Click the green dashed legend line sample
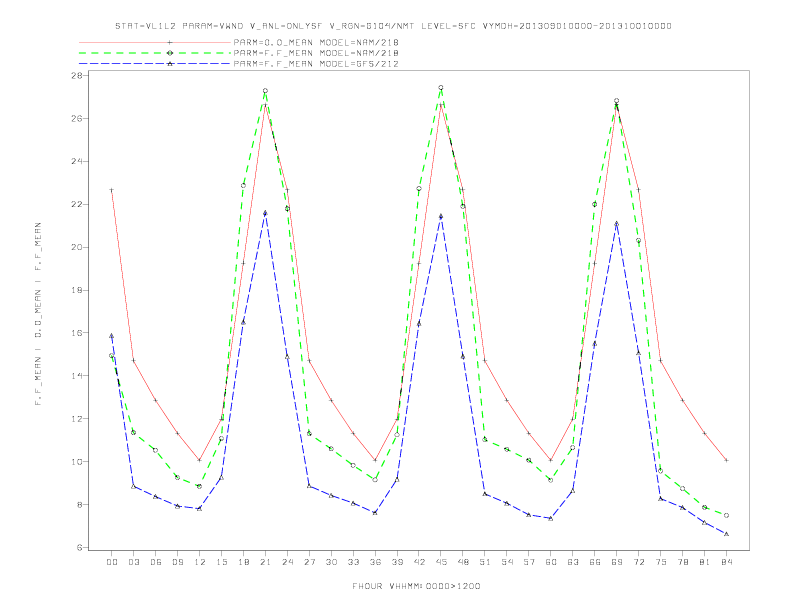The image size is (792, 612). pyautogui.click(x=155, y=53)
